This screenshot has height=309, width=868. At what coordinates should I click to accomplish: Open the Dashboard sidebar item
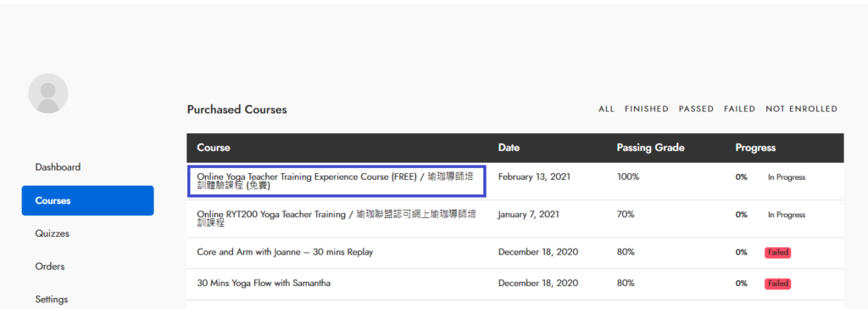point(58,167)
